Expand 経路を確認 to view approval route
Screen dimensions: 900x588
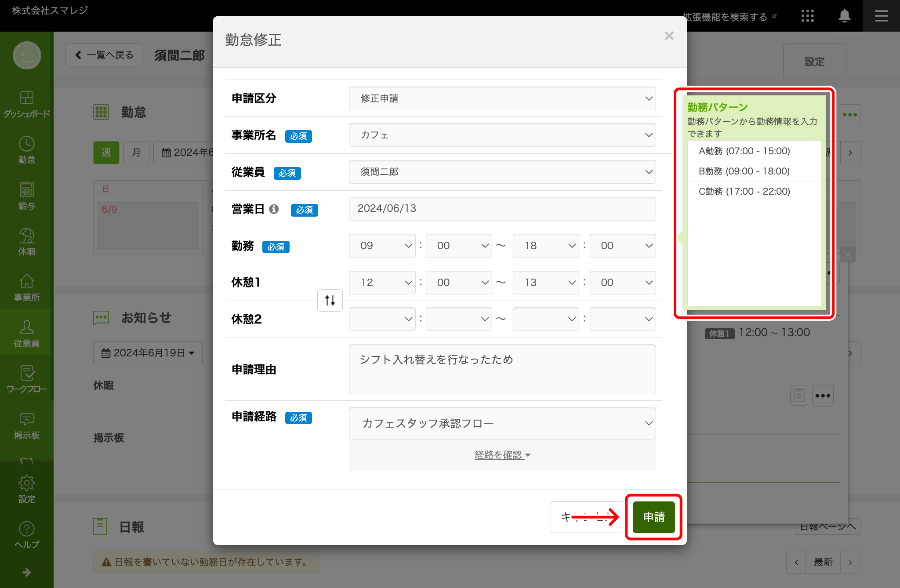502,455
